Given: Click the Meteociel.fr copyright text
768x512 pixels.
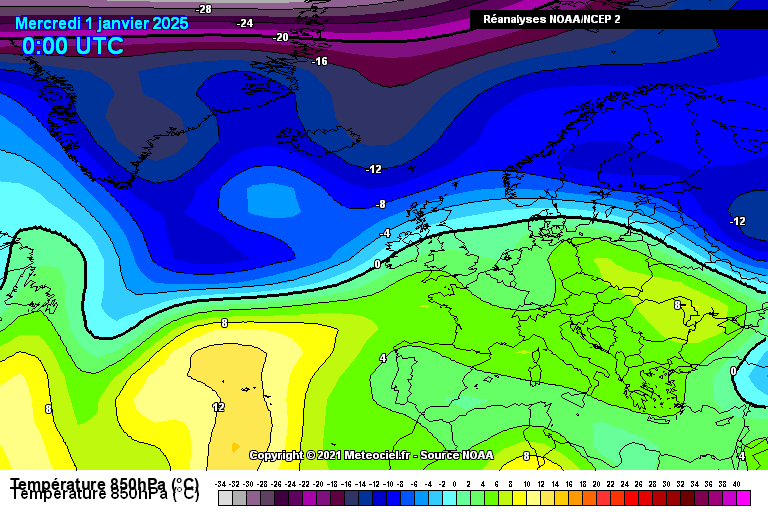Looking at the screenshot, I should pos(371,455).
